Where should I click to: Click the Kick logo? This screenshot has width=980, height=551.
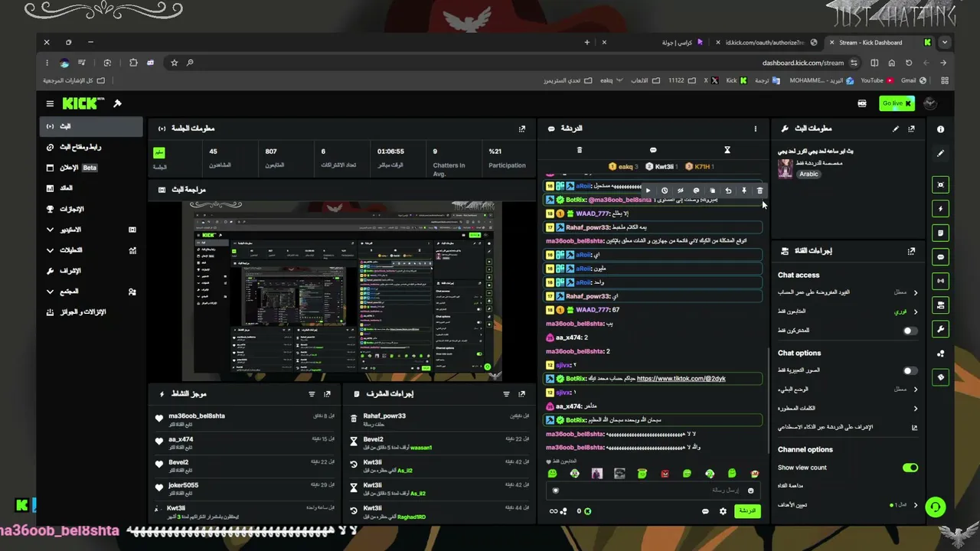point(83,103)
